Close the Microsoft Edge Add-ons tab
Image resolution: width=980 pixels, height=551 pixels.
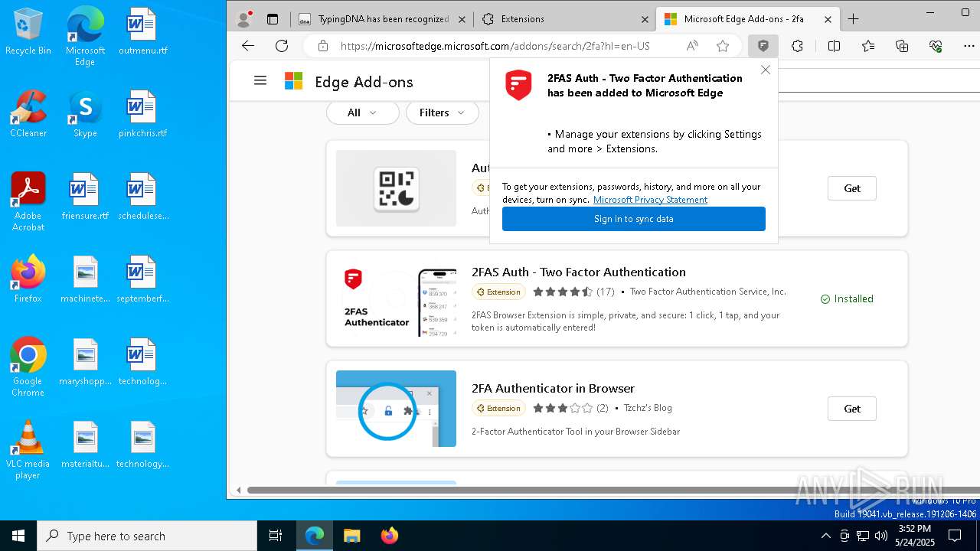tap(828, 19)
